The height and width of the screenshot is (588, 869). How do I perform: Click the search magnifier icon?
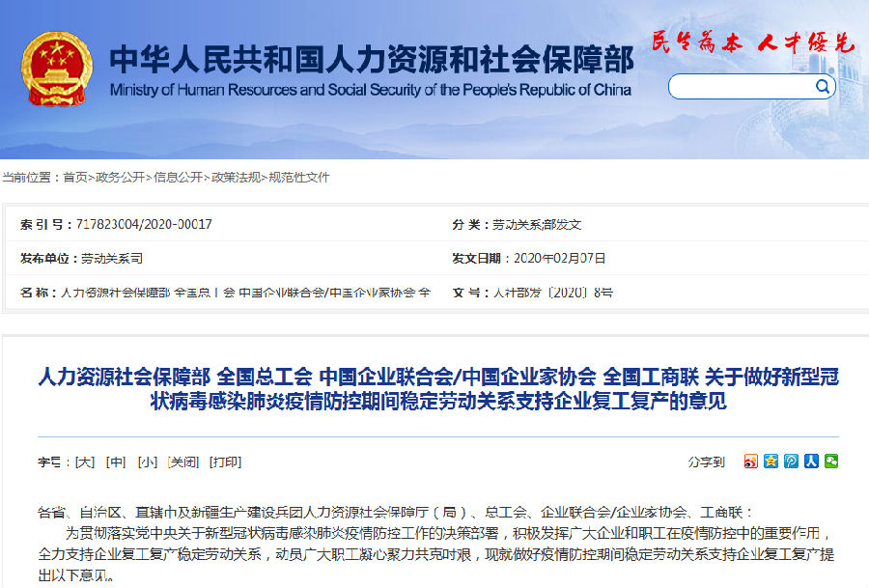pos(822,87)
